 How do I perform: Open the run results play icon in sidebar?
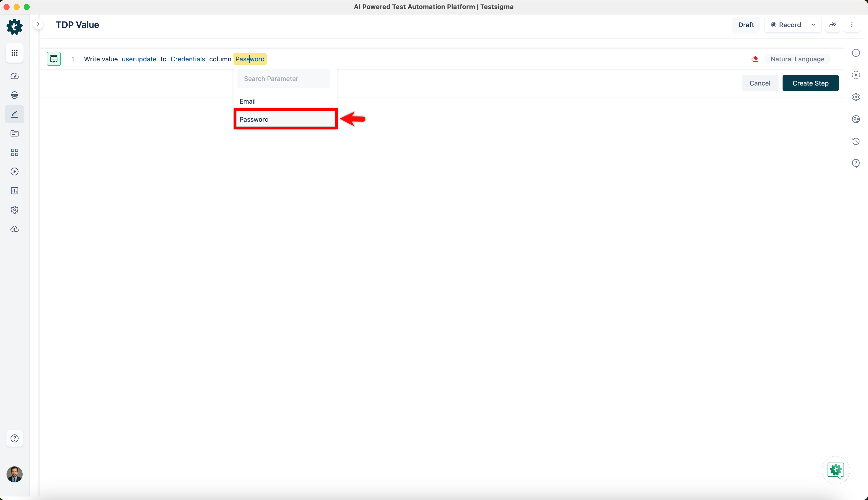coord(14,171)
